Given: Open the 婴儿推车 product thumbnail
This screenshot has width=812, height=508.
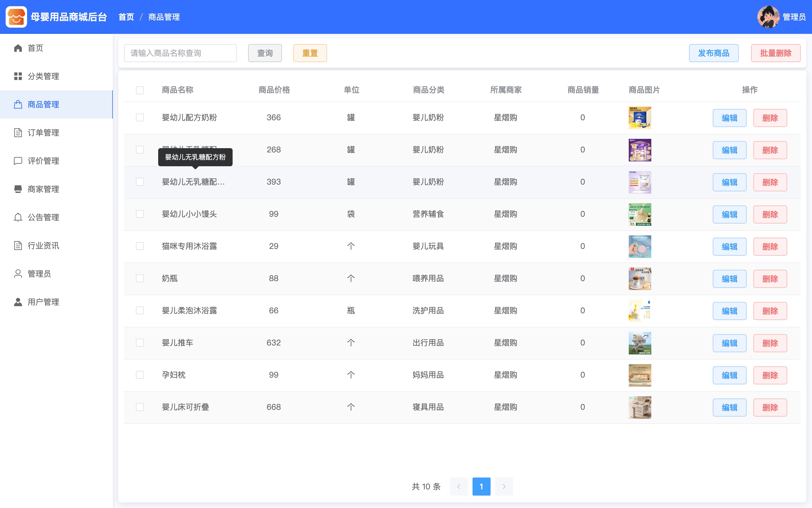Looking at the screenshot, I should 640,343.
